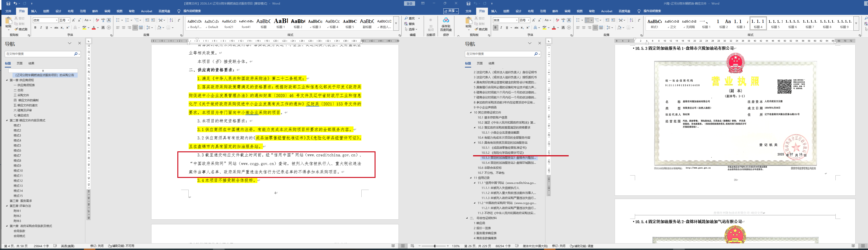Screen dimensions: 868x250
Task: Open 布局 tab in left window
Action: [x=70, y=11]
